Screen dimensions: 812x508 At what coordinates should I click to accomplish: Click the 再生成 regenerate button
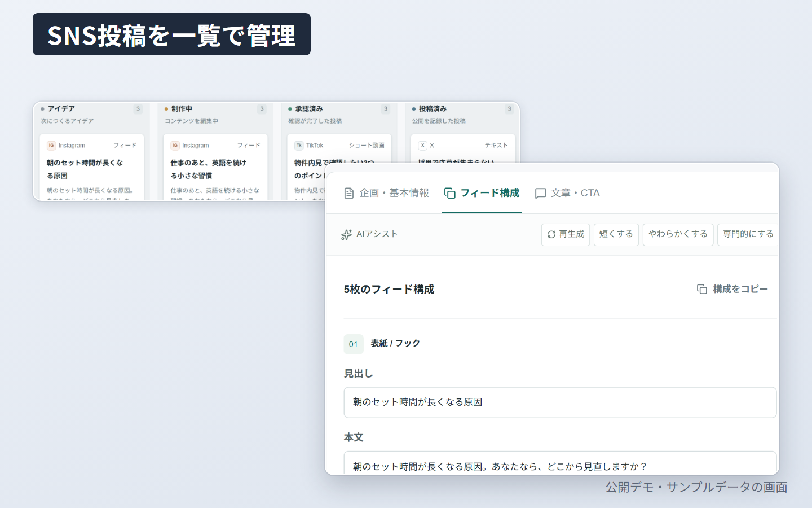click(566, 234)
